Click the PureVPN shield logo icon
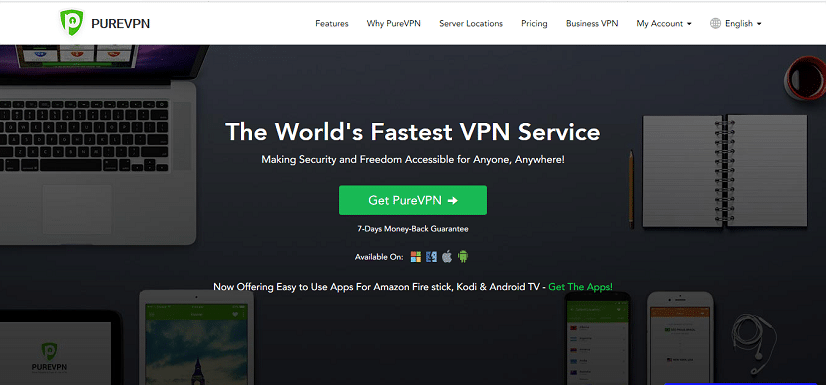 click(x=72, y=23)
